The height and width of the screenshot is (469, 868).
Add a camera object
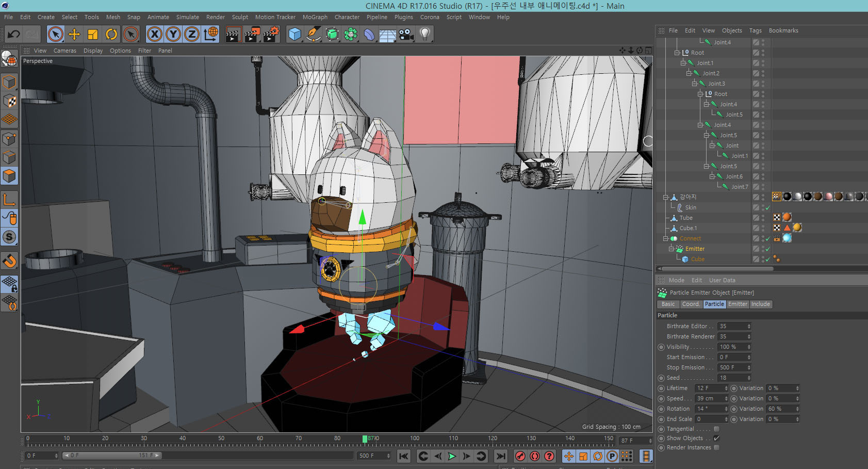pos(406,34)
